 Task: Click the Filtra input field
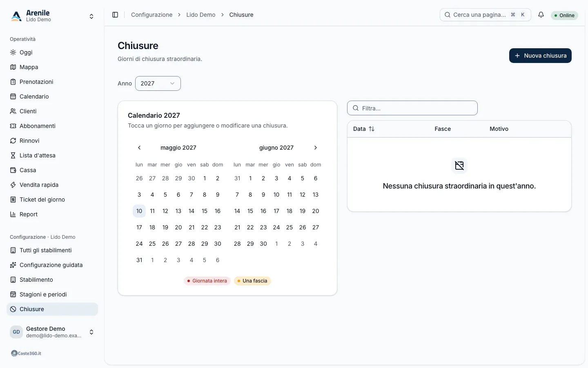[412, 108]
